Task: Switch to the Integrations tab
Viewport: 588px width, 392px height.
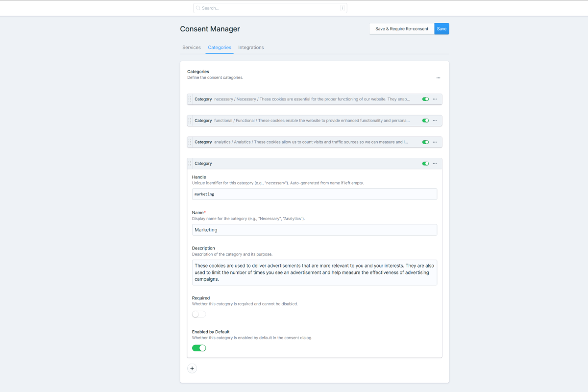Action: click(x=251, y=47)
